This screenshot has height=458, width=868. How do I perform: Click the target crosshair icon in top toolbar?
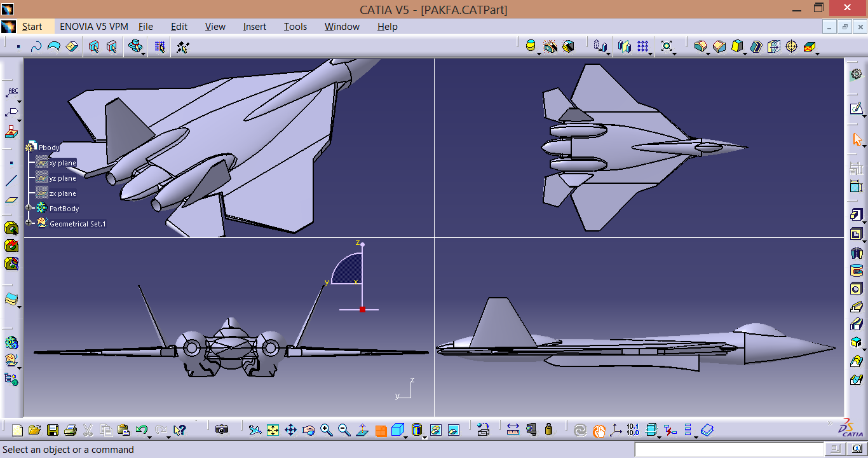coord(792,46)
